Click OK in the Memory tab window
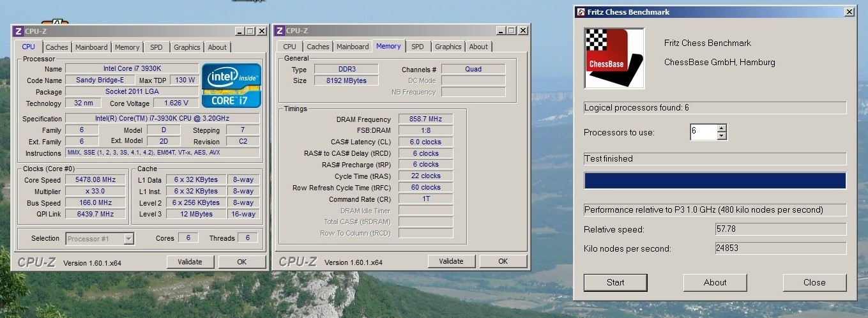868x318 pixels. point(503,261)
